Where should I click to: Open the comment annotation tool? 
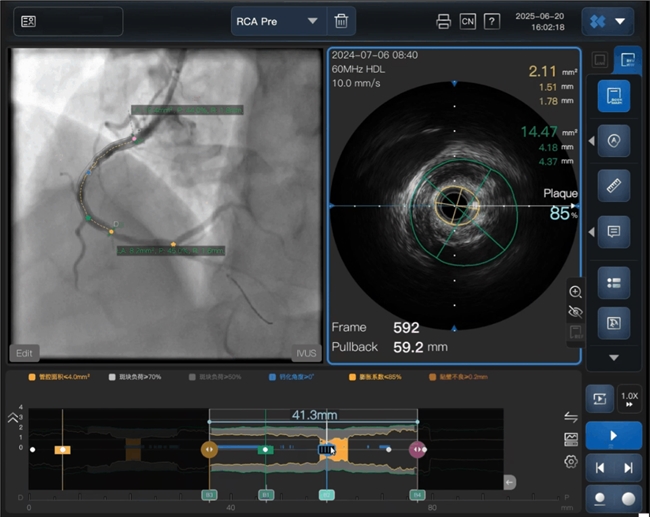point(613,232)
